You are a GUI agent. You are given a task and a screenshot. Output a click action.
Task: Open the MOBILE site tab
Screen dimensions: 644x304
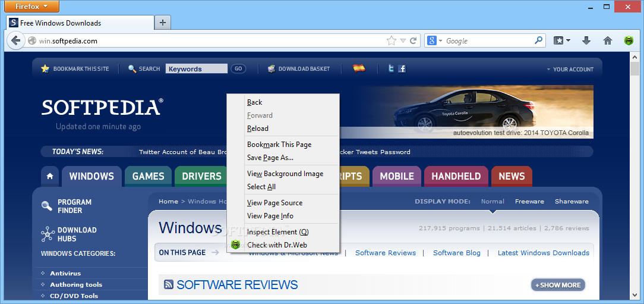397,176
